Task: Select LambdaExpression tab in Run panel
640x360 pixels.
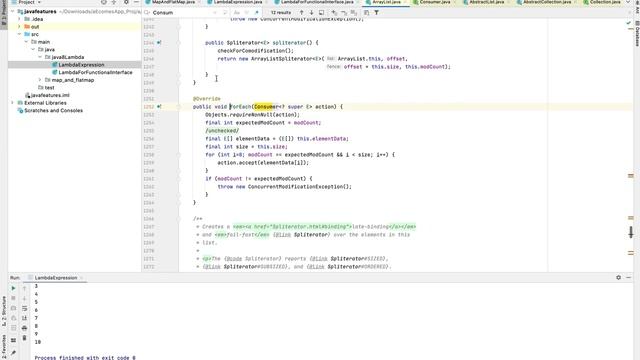Action: point(56,278)
